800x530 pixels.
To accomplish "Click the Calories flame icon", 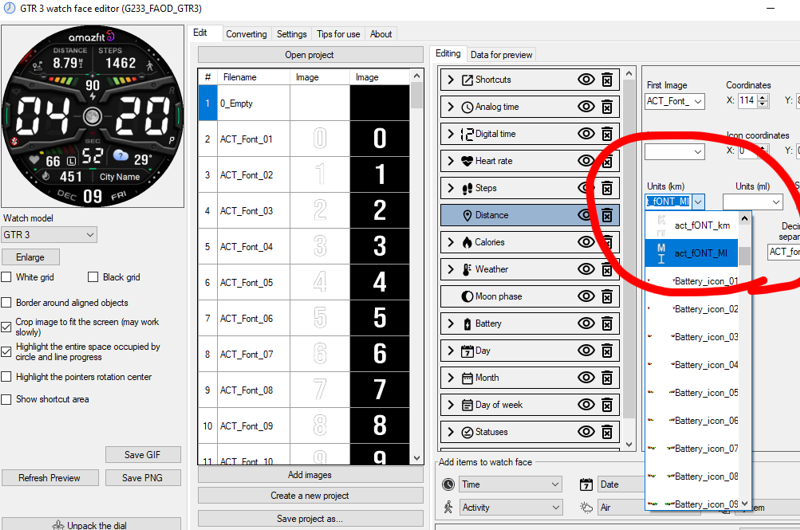I will [x=467, y=242].
